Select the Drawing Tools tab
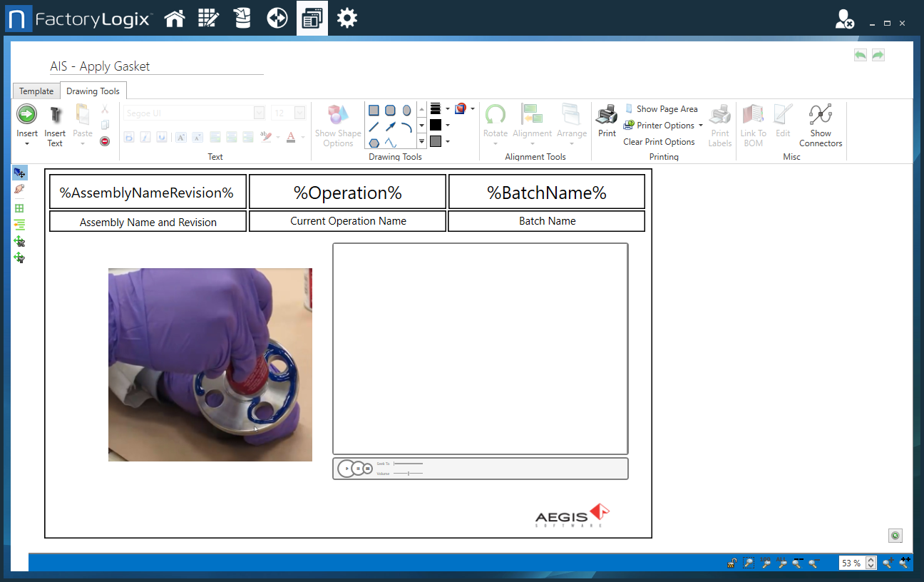 (93, 91)
